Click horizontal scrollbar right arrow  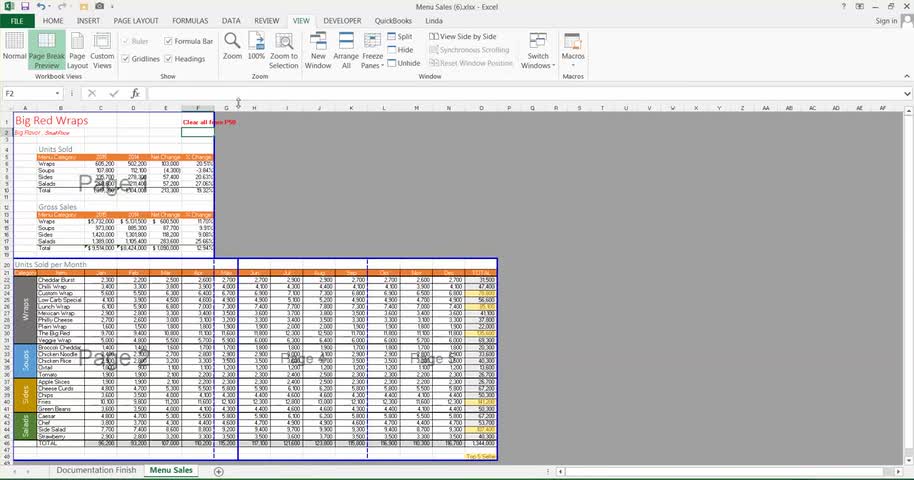pos(899,471)
